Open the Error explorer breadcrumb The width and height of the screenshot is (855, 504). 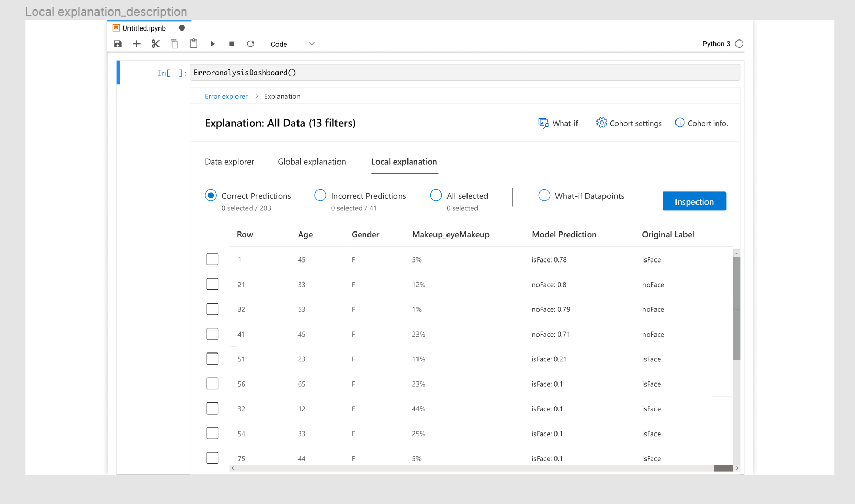226,96
